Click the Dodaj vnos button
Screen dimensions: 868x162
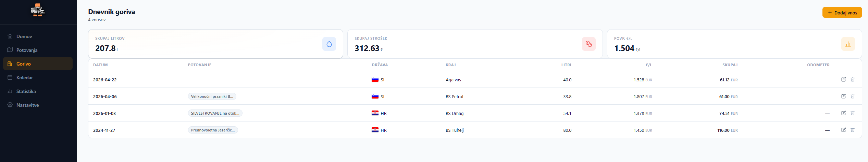[842, 13]
